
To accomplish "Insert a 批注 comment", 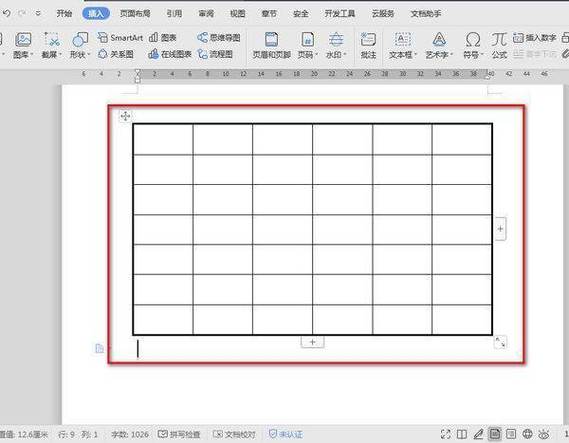I will coord(368,45).
